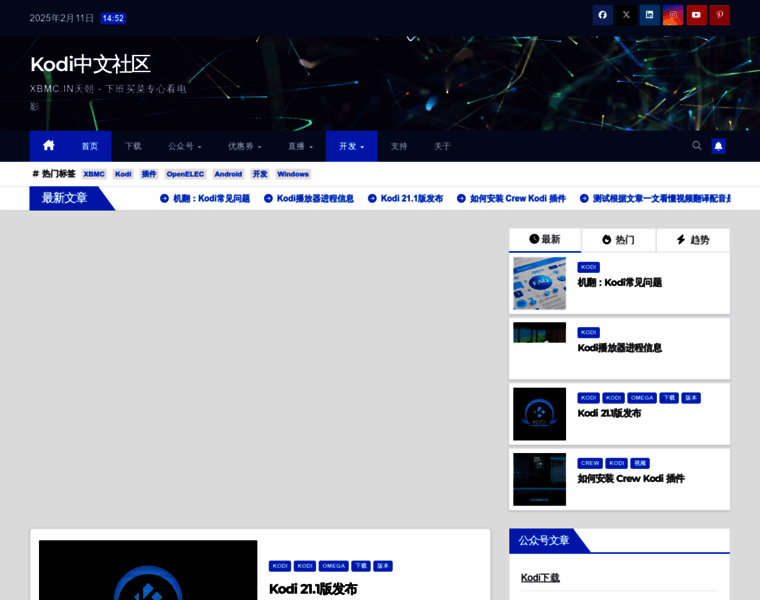
Task: Click 视频 badge on Crew Kodi post
Action: (640, 463)
